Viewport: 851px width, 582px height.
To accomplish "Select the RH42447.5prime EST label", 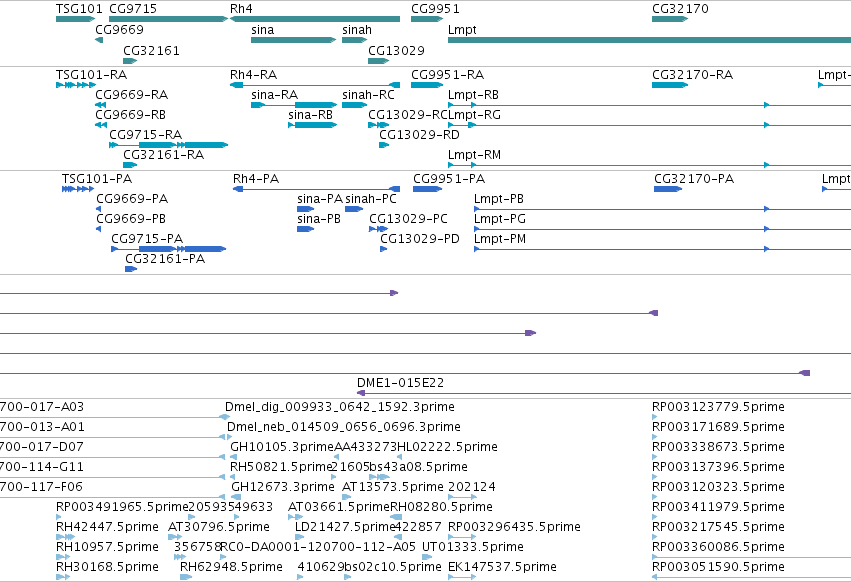I will click(x=107, y=527).
